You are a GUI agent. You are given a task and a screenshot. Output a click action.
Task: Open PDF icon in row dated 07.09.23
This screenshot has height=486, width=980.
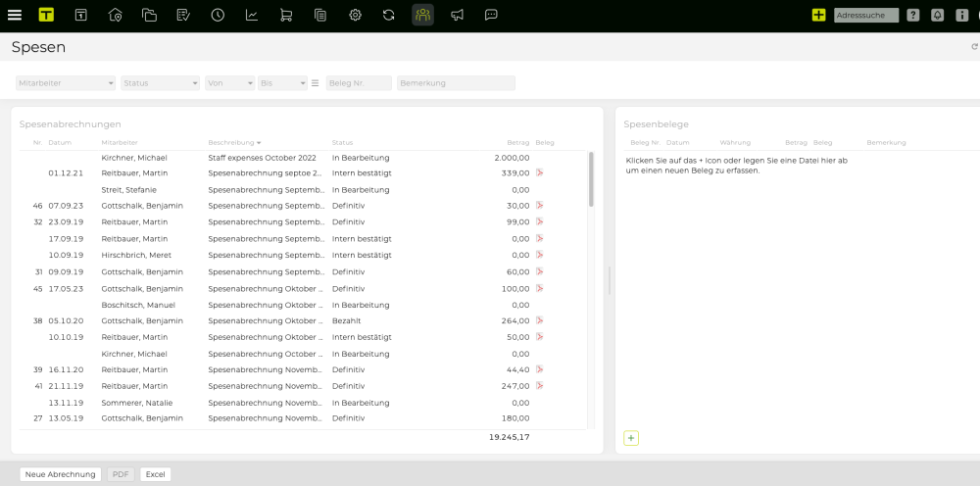coord(539,206)
